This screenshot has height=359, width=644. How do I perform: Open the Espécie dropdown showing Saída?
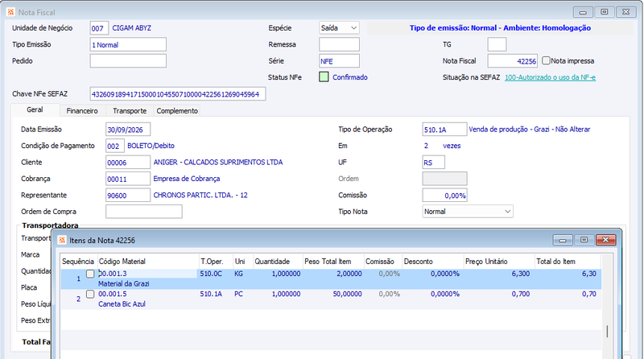coord(339,28)
